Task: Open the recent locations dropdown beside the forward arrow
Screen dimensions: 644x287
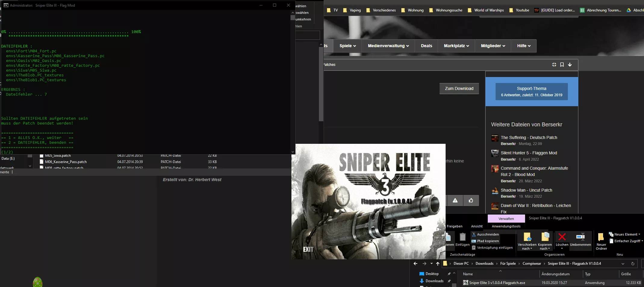Action: coord(431,264)
